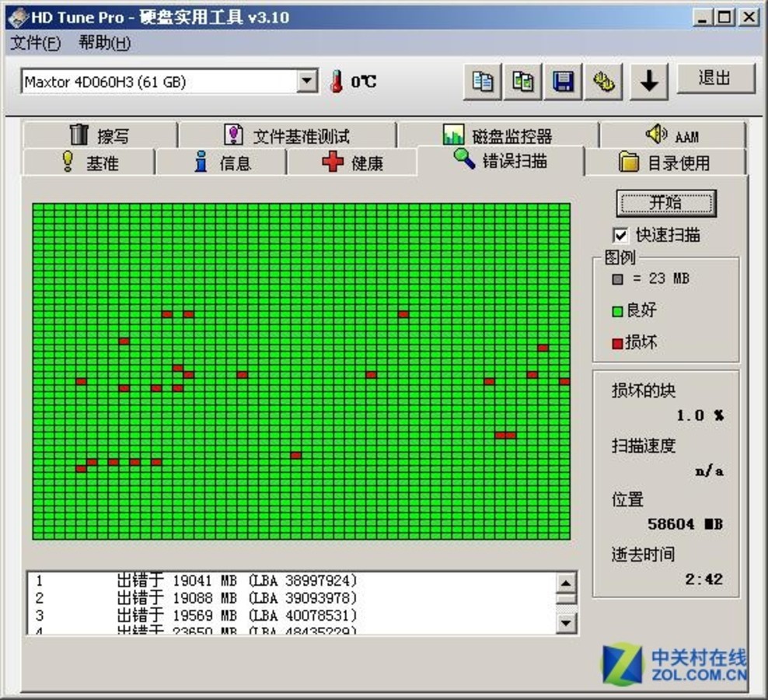Open the Maxtor 4D060H3 drive dropdown
The height and width of the screenshot is (700, 768).
307,81
